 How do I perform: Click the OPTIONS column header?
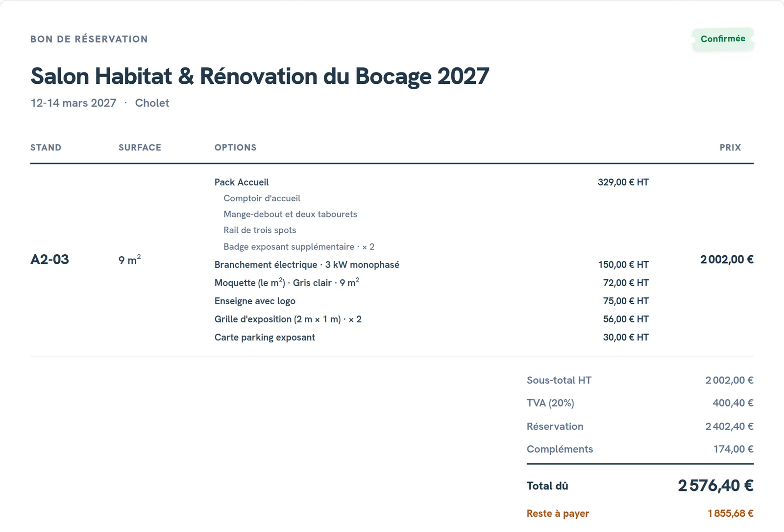[x=235, y=147]
